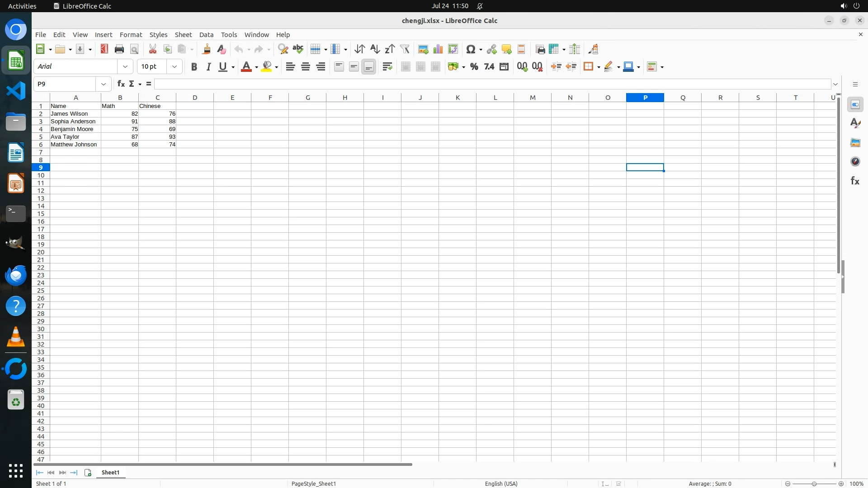Click the Insert Chart icon
This screenshot has height=488, width=868.
(438, 49)
